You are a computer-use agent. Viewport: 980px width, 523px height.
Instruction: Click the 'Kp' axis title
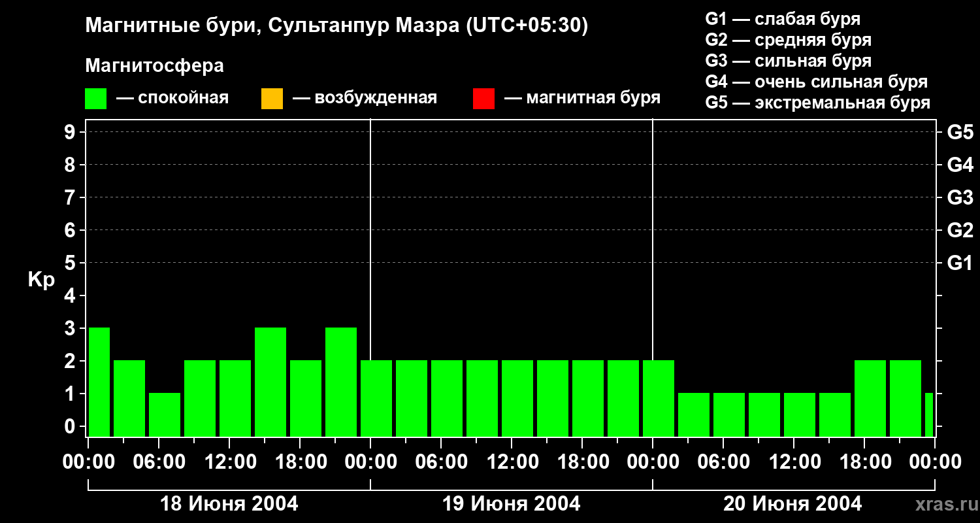pyautogui.click(x=41, y=280)
